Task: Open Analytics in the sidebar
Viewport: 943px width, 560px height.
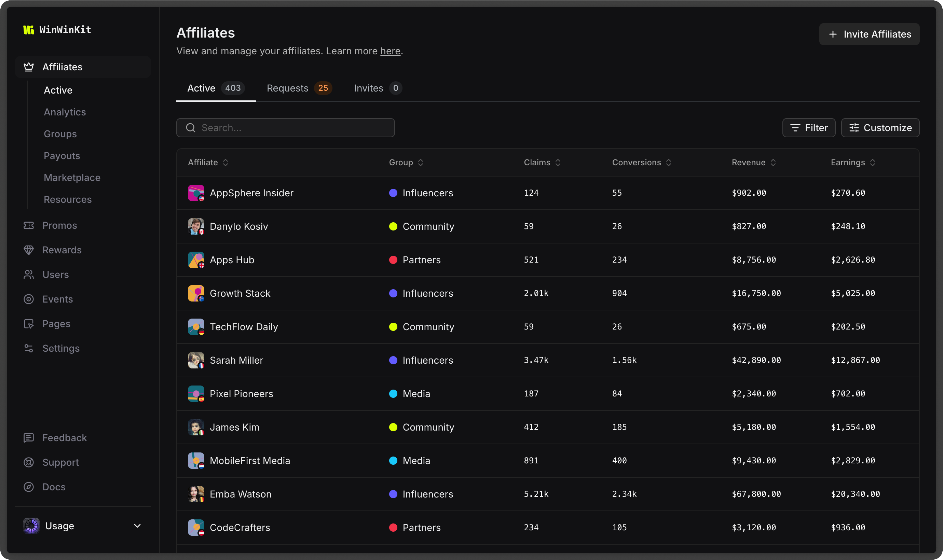Action: (65, 112)
